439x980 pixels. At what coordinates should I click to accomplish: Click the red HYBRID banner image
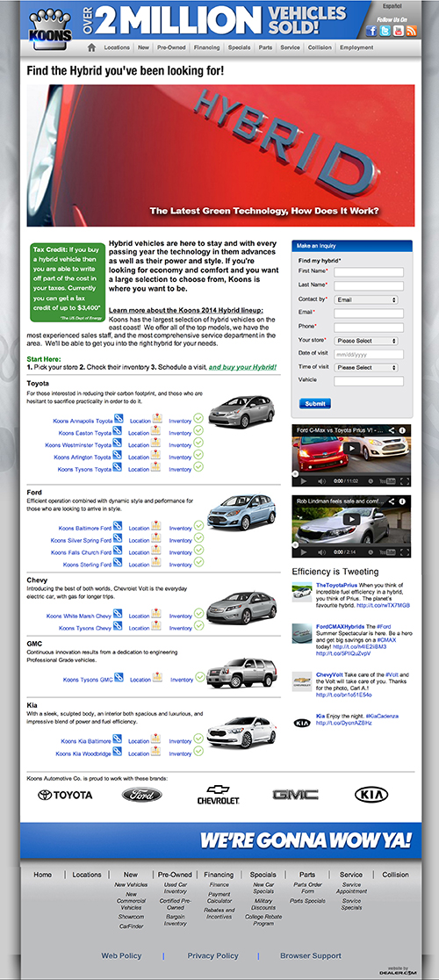220,155
